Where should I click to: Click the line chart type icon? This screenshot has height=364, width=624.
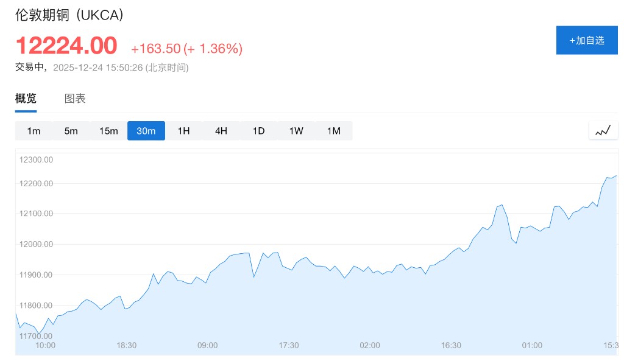pos(603,130)
